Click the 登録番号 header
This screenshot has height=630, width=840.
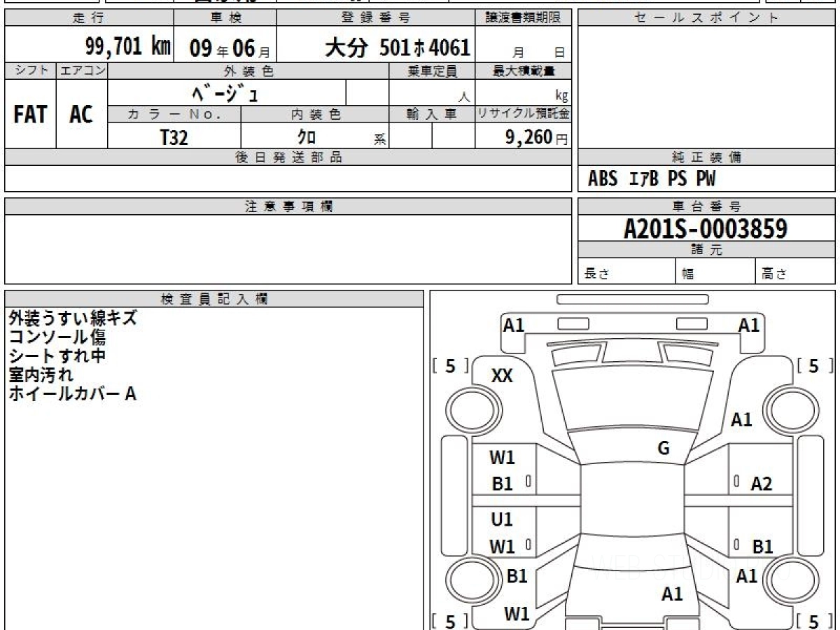377,18
